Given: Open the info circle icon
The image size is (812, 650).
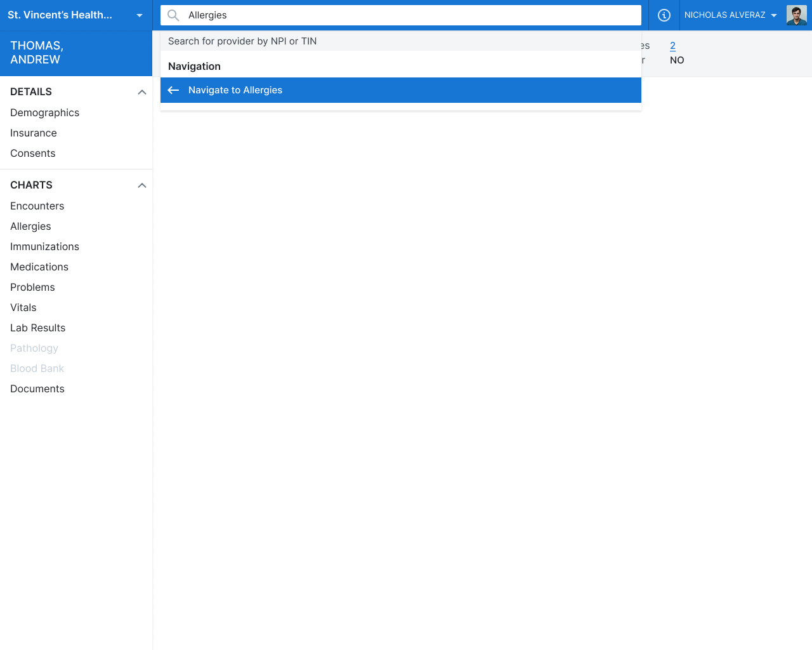Looking at the screenshot, I should point(664,15).
